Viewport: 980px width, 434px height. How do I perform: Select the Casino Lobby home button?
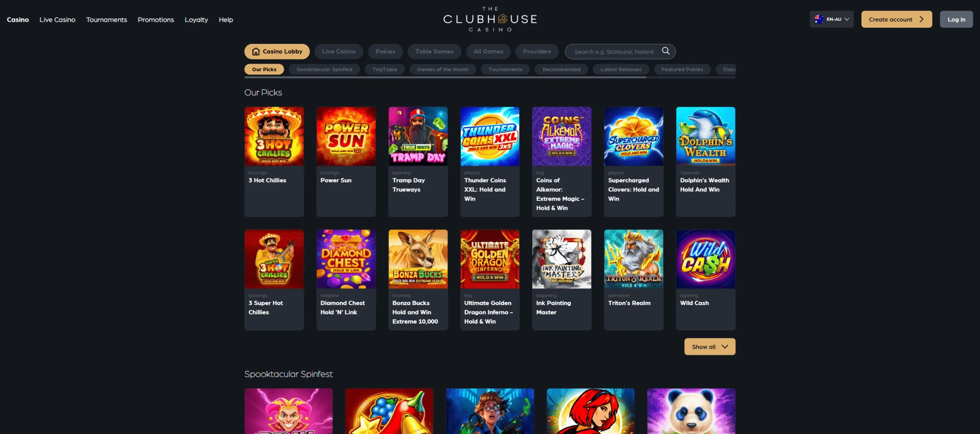point(277,51)
